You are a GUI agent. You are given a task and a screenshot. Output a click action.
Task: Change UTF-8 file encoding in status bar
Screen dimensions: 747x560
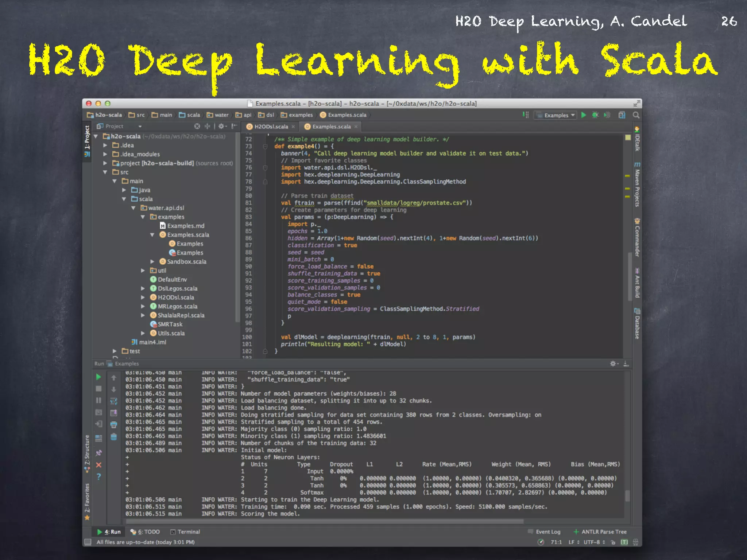pos(594,542)
